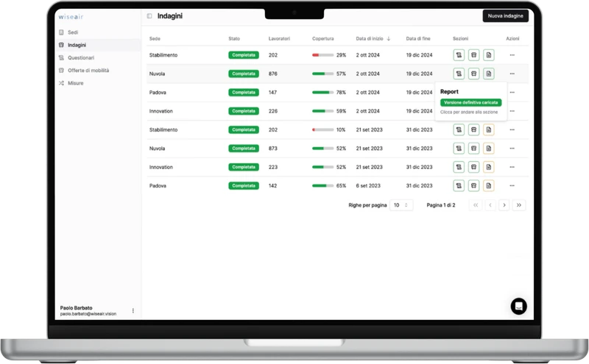Open actions menu for Nuvola 57% row
Screen dimensions: 589x364
coord(512,74)
